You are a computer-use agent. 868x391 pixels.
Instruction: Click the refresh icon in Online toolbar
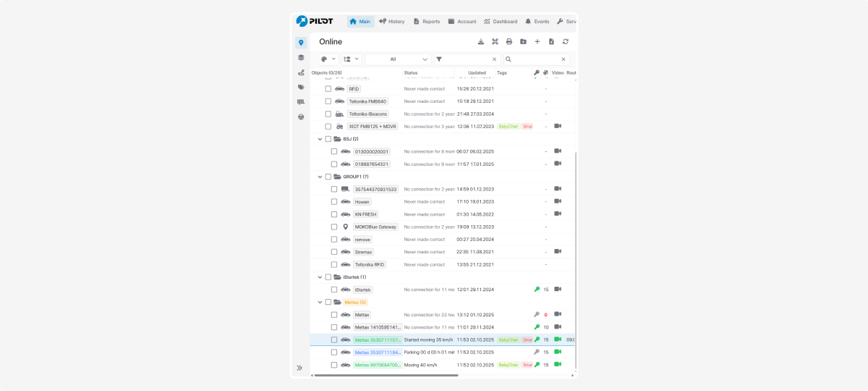point(566,42)
